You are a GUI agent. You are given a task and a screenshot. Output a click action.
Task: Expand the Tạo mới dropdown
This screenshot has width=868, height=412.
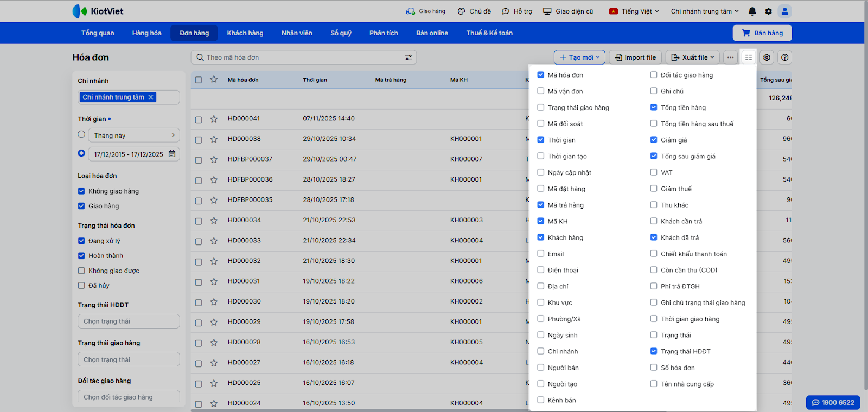tap(579, 57)
